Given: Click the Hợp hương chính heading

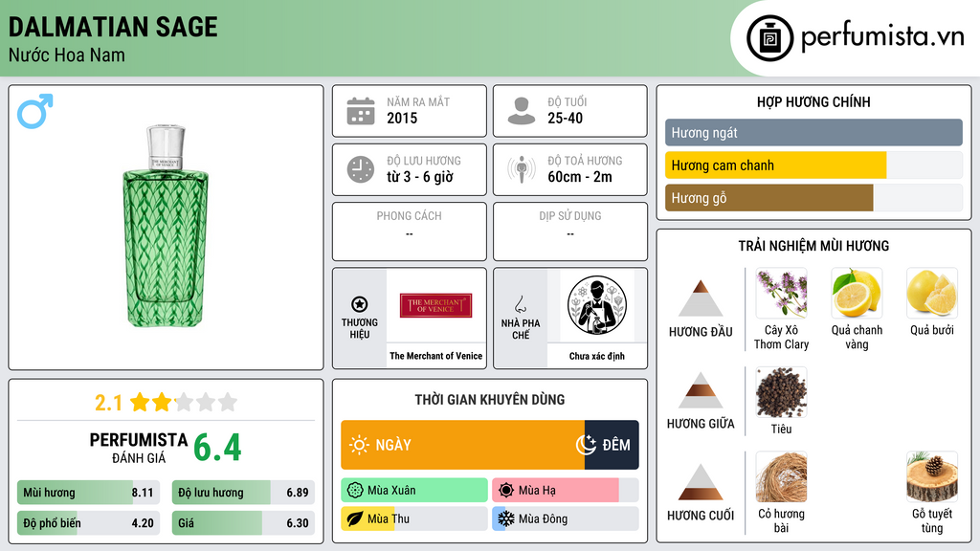Looking at the screenshot, I should [x=813, y=101].
